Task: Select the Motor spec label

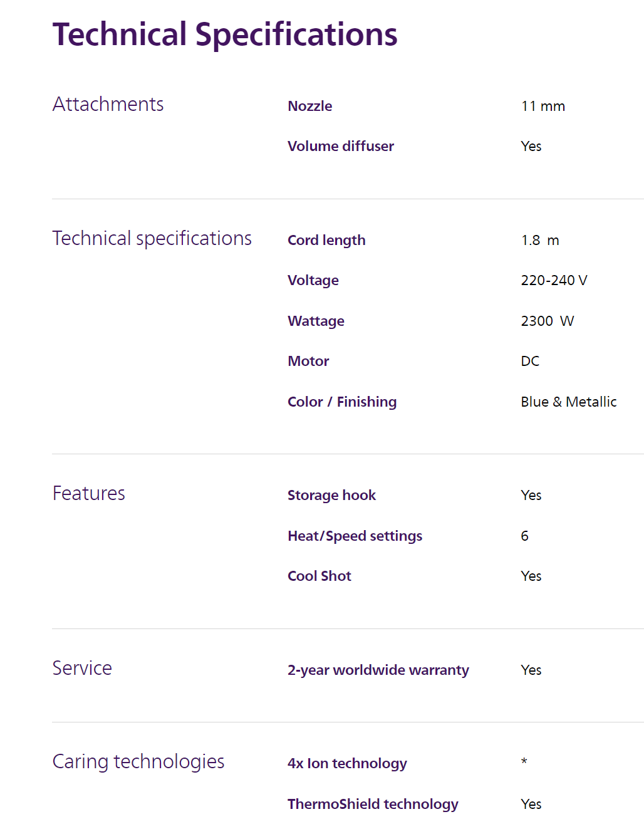Action: point(308,361)
